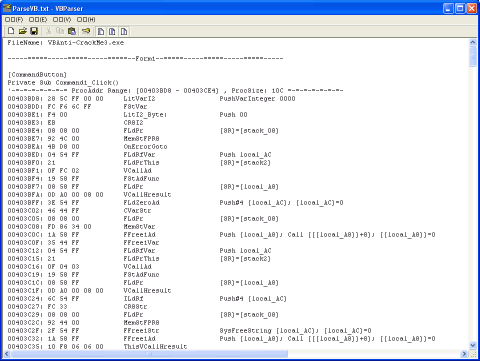Click the 'CR8Str' opcode text
This screenshot has width=480, height=361.
(135, 307)
